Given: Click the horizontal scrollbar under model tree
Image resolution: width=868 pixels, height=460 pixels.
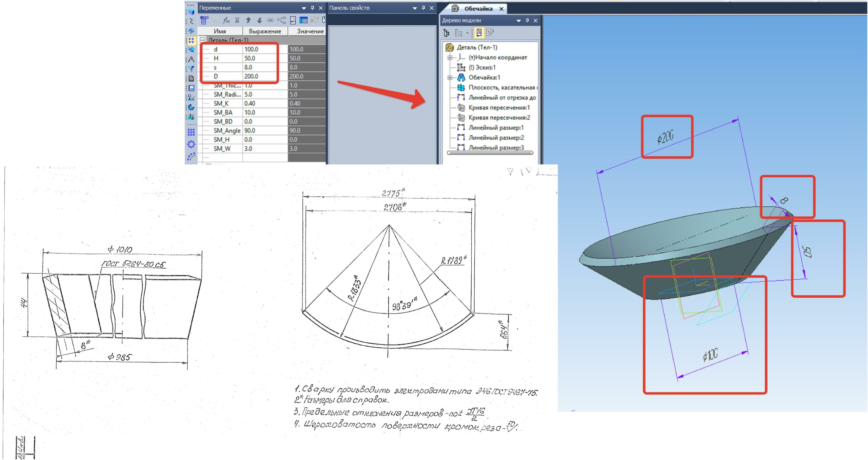Looking at the screenshot, I should tap(490, 153).
